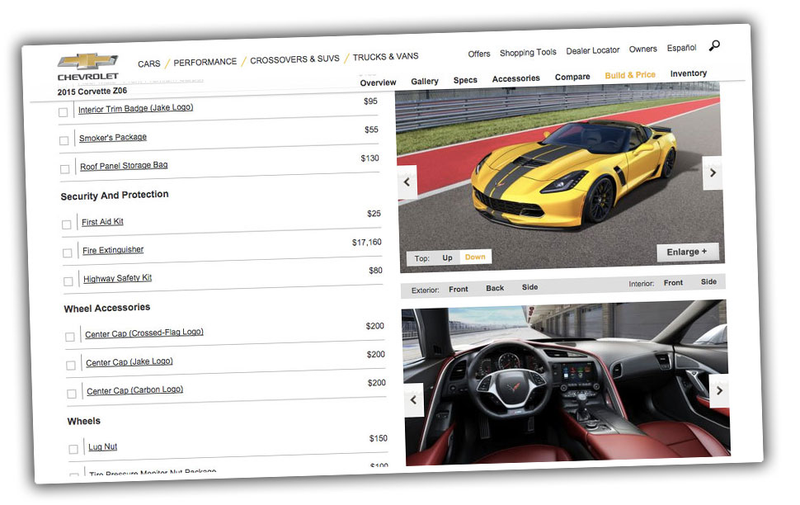The width and height of the screenshot is (800, 505).
Task: Click the Wheel Accessories heading
Action: pos(107,308)
